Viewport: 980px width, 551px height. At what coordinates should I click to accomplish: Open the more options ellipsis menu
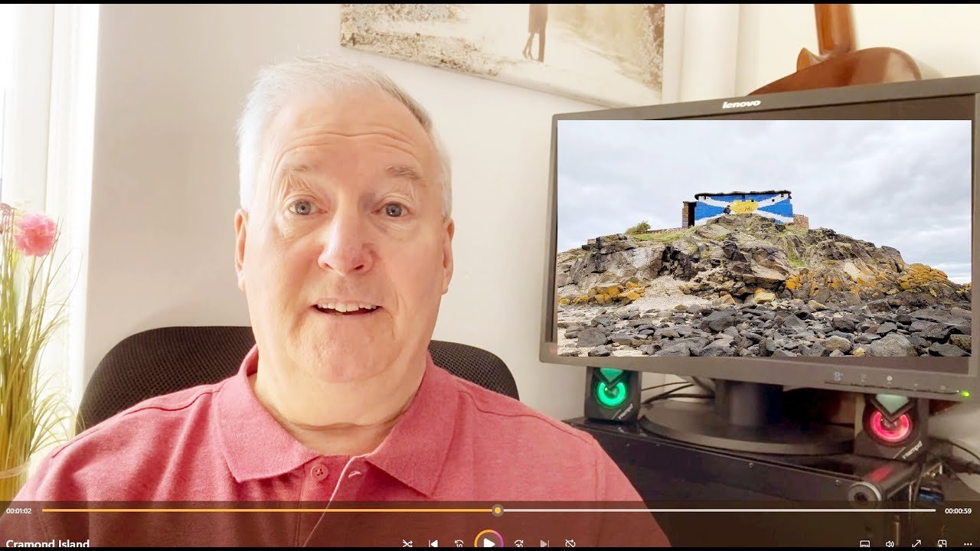click(967, 543)
